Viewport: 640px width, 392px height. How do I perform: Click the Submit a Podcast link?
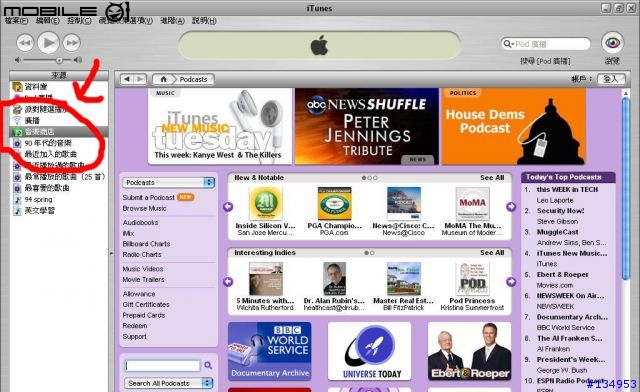pyautogui.click(x=149, y=197)
